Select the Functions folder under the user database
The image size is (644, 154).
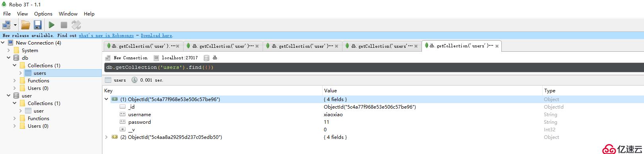(38, 118)
